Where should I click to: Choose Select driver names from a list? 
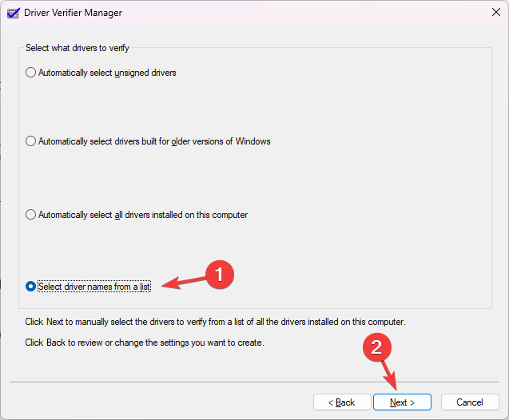click(88, 287)
